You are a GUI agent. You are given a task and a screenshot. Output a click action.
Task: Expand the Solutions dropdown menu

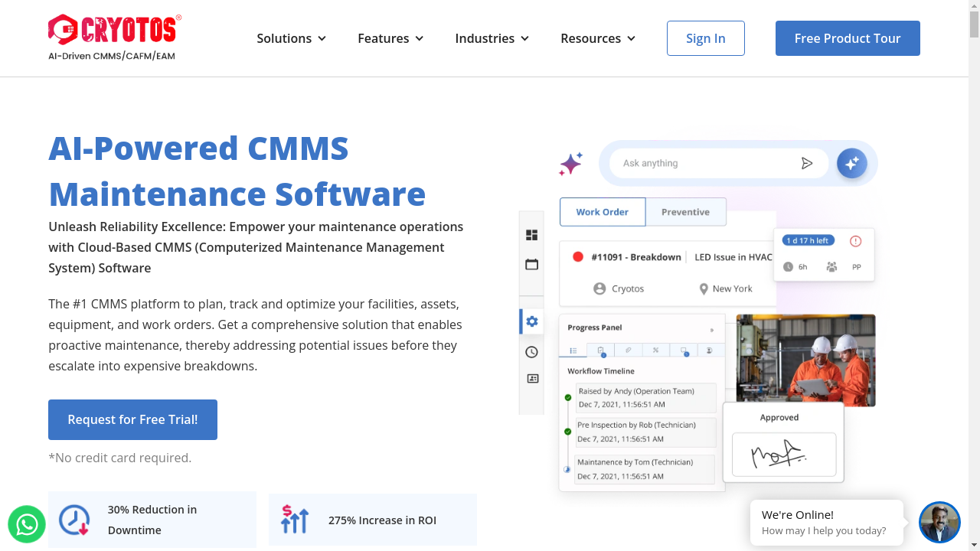click(x=291, y=38)
